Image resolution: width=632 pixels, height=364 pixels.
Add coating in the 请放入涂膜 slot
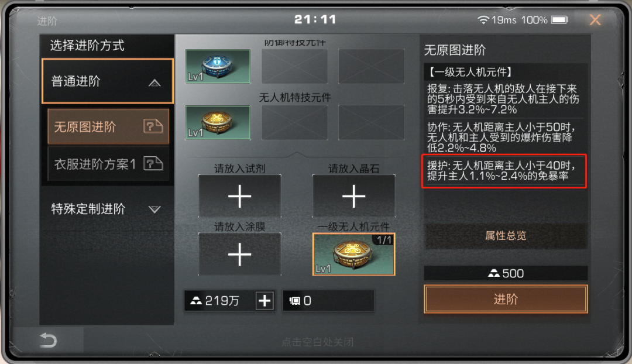239,255
